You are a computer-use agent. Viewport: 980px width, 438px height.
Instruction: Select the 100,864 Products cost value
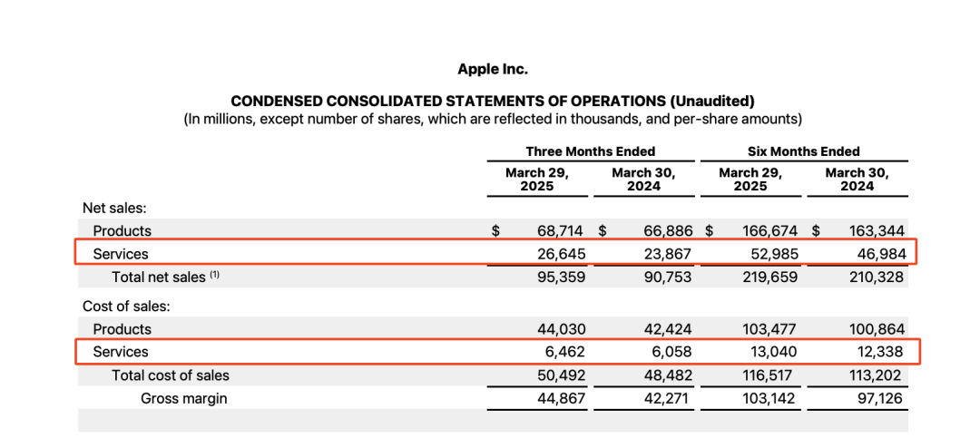(874, 329)
